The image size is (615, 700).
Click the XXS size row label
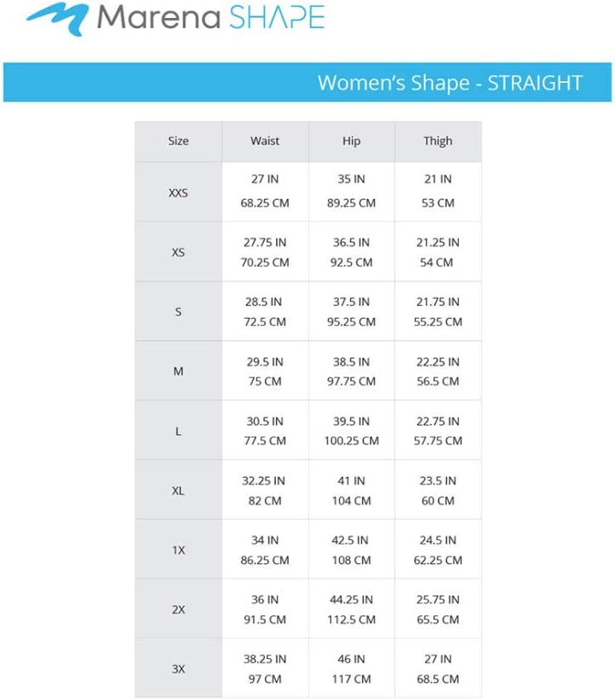[179, 193]
